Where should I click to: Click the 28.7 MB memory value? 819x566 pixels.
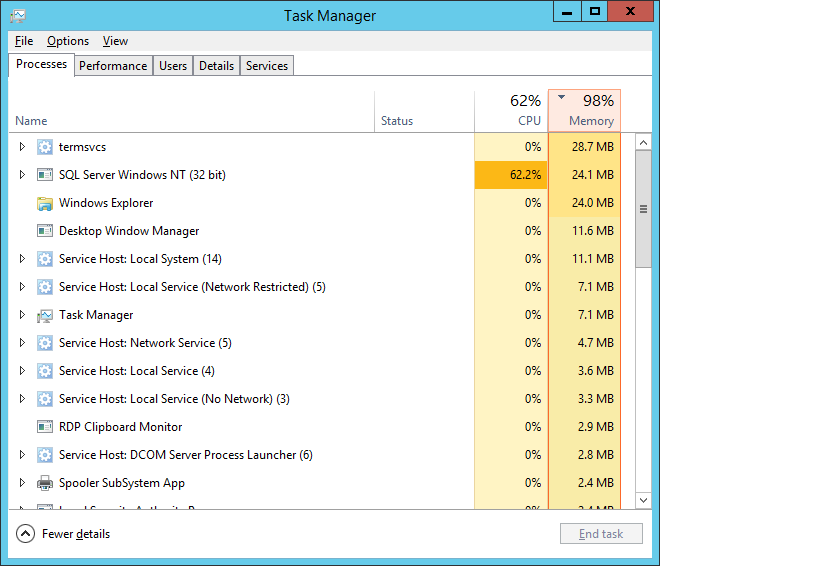593,147
